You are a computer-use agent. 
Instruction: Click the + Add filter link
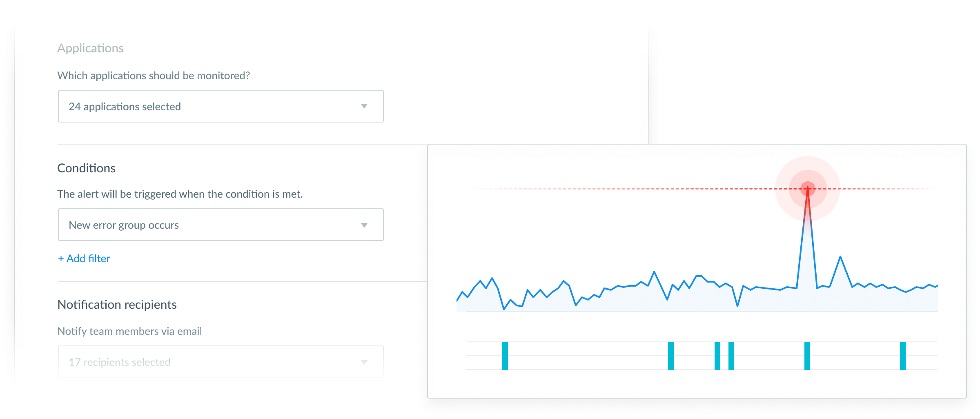coord(84,259)
